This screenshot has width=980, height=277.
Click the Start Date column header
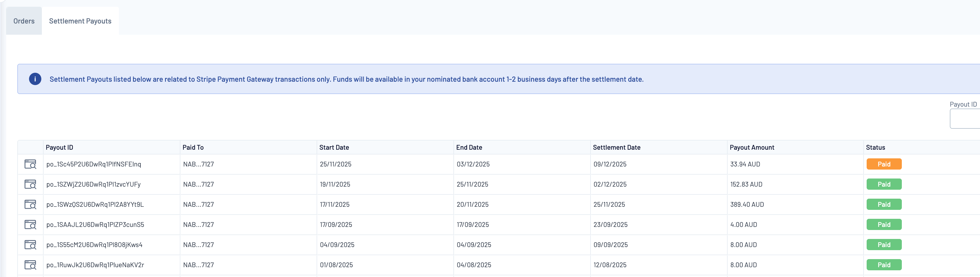(x=334, y=147)
